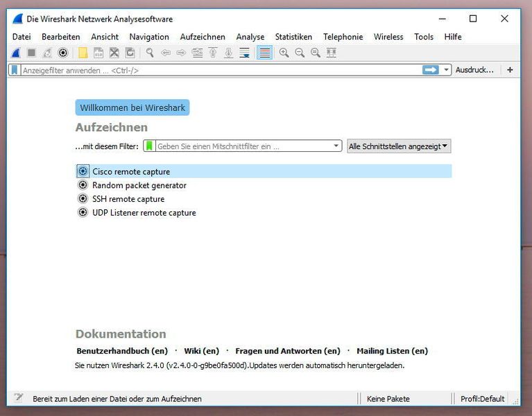
Task: Open Benutzerhandbuch (en) link
Action: click(x=122, y=351)
